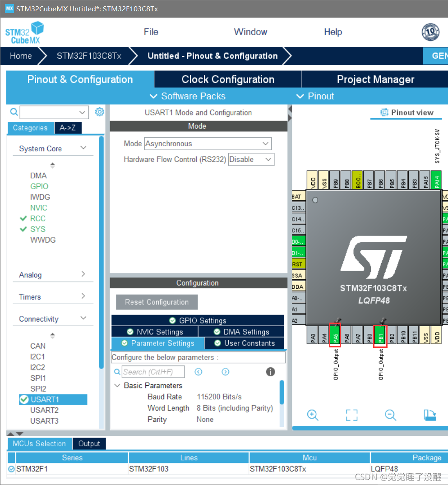448x485 pixels.
Task: Open the User Constants tab
Action: tap(244, 343)
